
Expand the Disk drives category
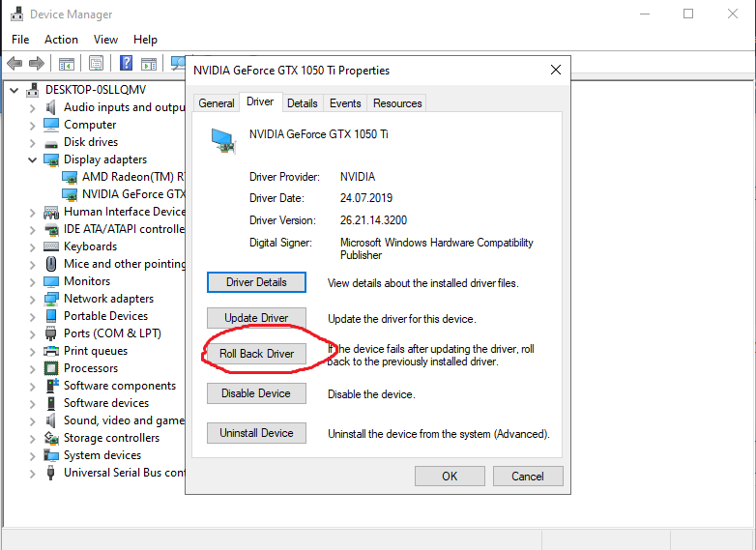32,143
